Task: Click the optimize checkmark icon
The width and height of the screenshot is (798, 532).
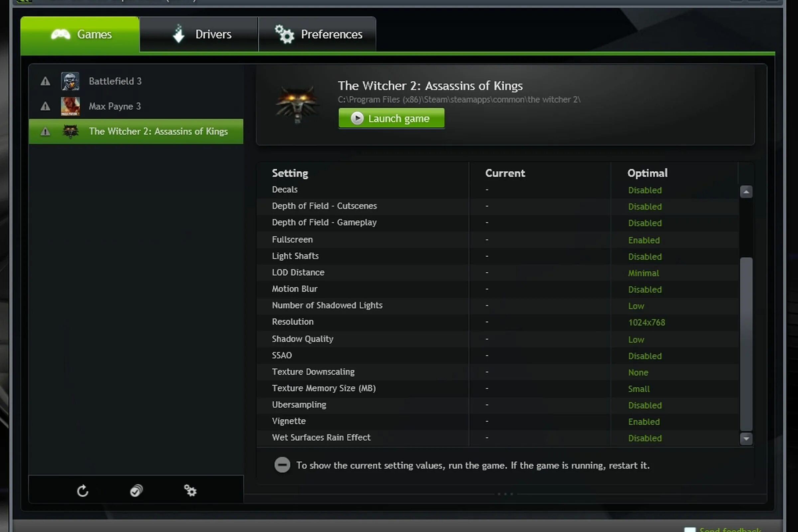Action: tap(136, 491)
